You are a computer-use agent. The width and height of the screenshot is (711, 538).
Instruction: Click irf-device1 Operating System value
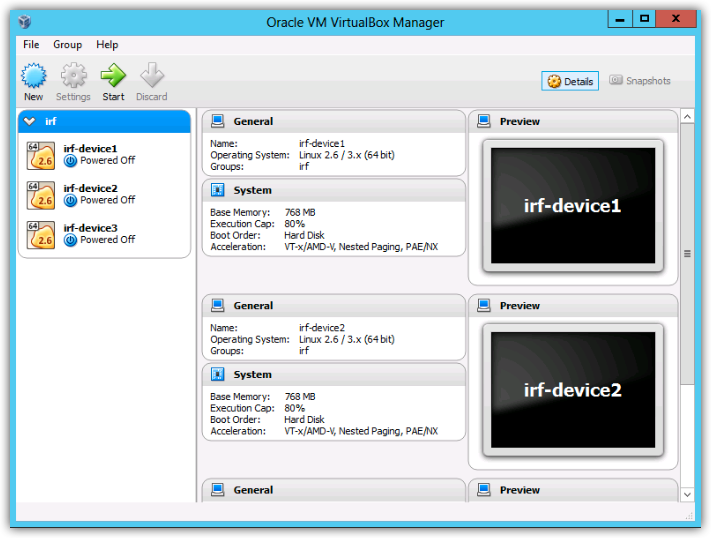[x=346, y=155]
